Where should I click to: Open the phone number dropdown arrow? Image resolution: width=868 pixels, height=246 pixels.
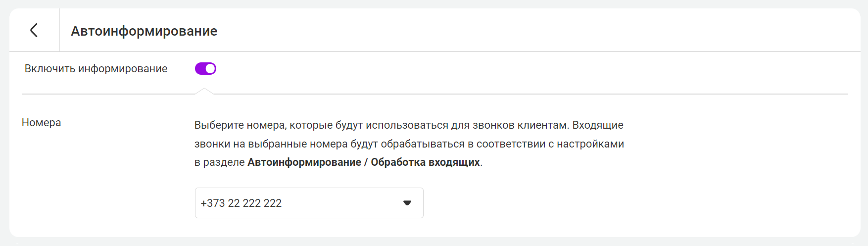click(x=407, y=203)
